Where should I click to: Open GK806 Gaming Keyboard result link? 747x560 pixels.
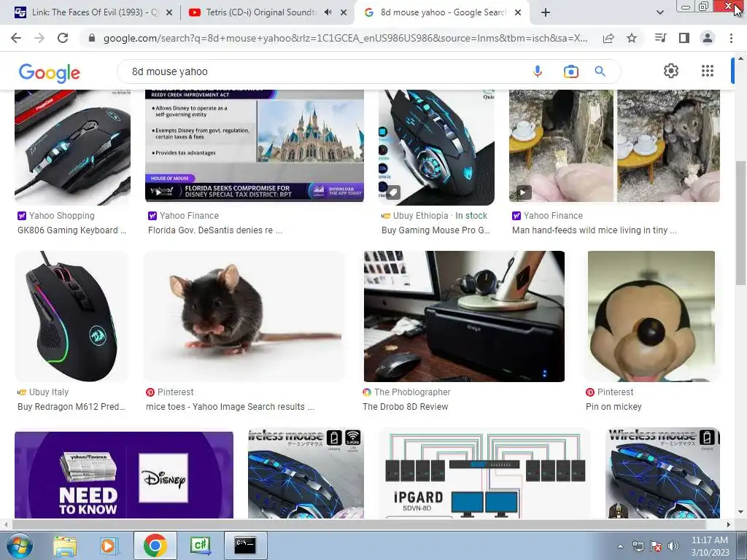tap(71, 230)
